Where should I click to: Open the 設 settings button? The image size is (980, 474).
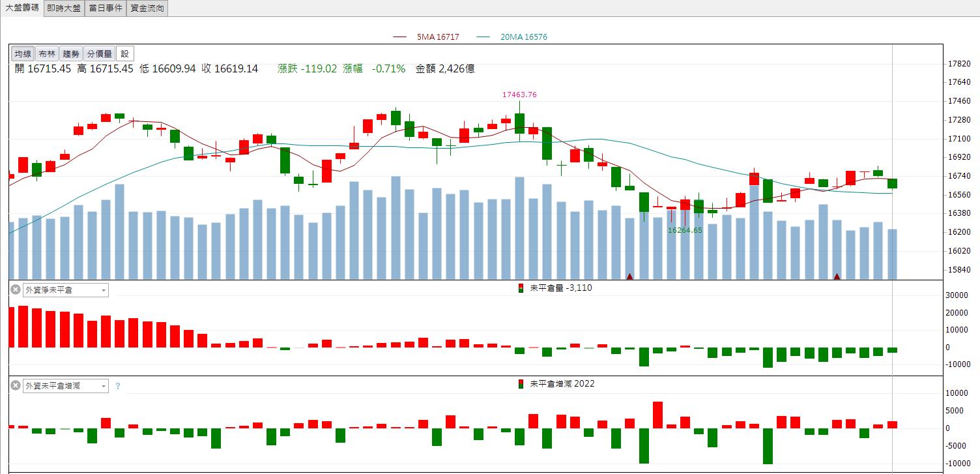(125, 54)
